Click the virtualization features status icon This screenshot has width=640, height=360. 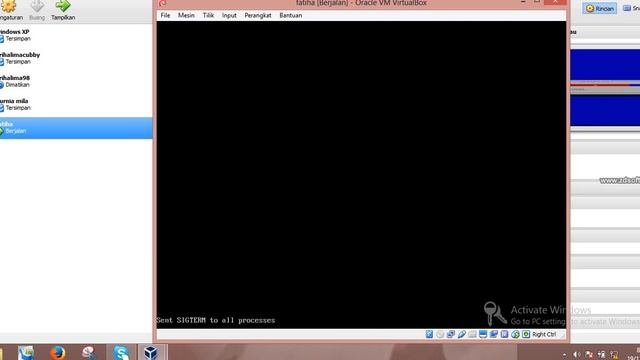point(504,334)
